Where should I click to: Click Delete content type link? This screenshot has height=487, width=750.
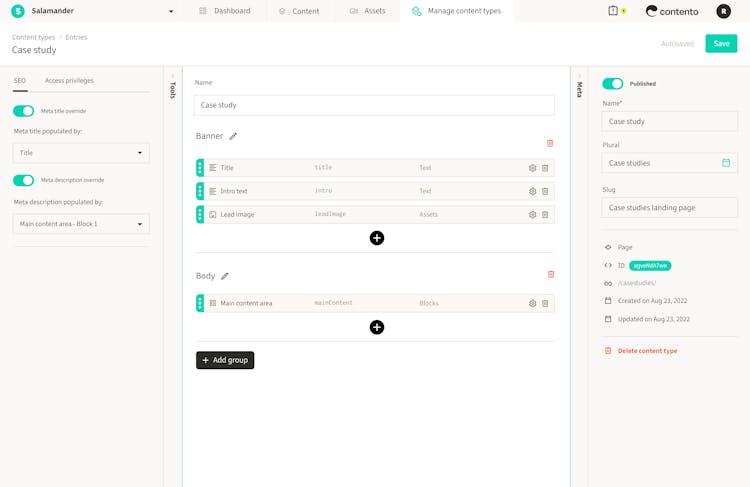click(647, 351)
